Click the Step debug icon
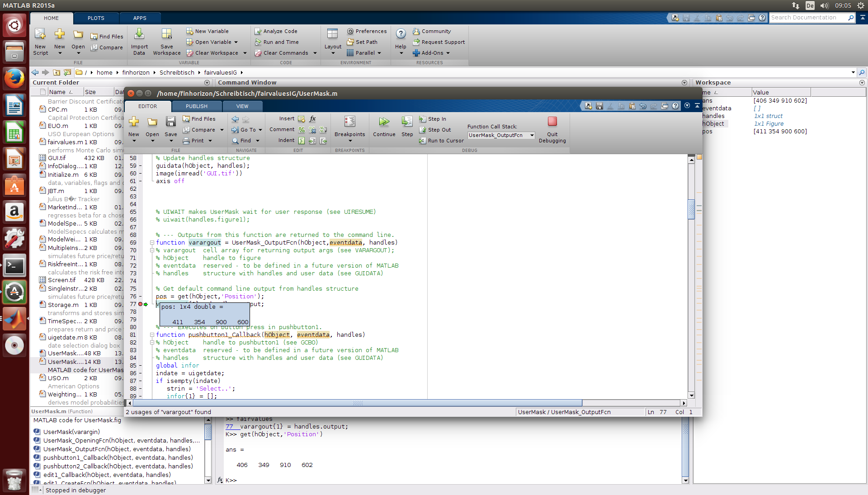 (x=407, y=122)
